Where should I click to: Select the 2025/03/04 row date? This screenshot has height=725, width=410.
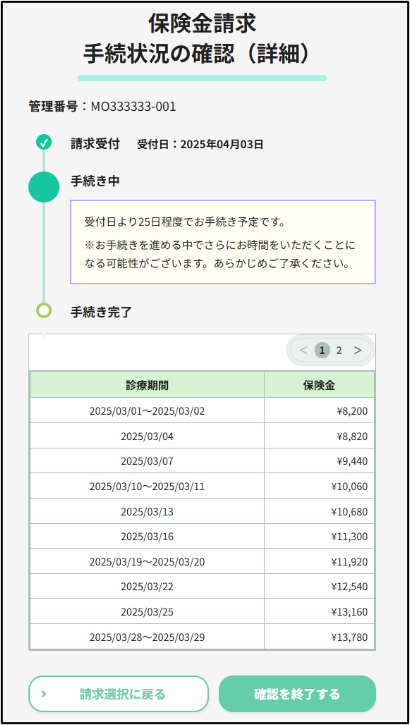tap(147, 436)
